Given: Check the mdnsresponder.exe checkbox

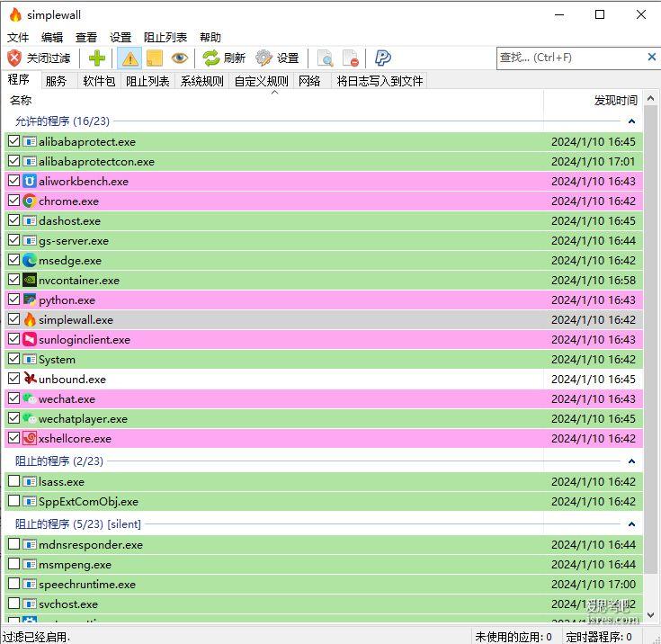Looking at the screenshot, I should point(13,543).
